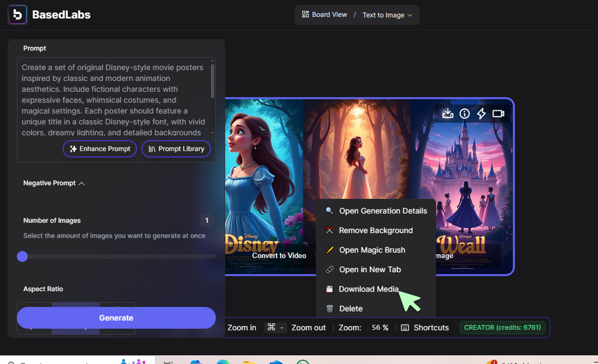Click Convert to Video on the image
598x364 pixels.
pos(279,255)
